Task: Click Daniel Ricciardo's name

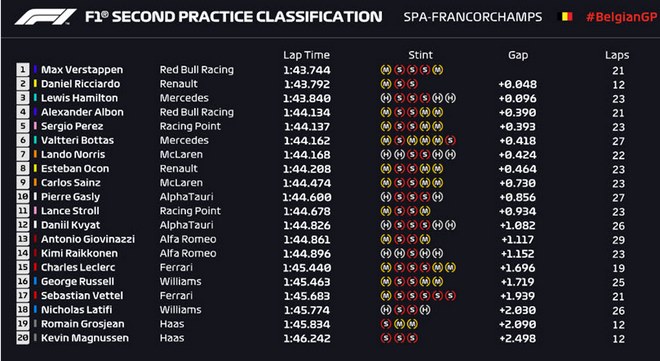Action: tap(80, 84)
